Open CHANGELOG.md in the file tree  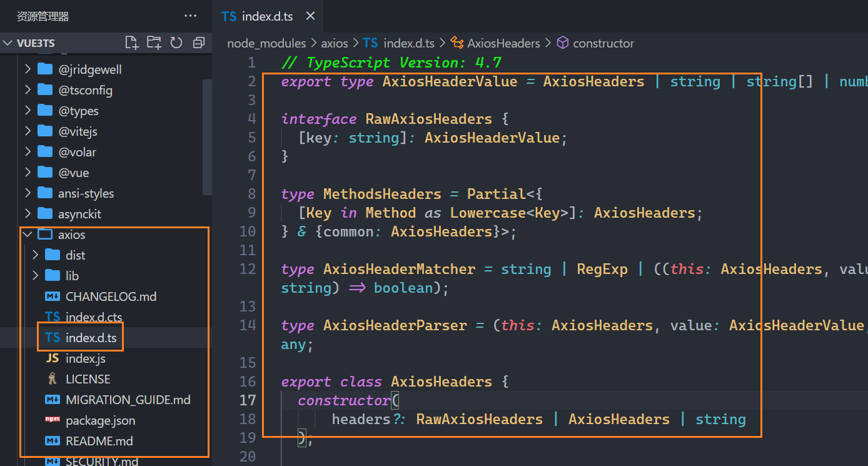111,296
